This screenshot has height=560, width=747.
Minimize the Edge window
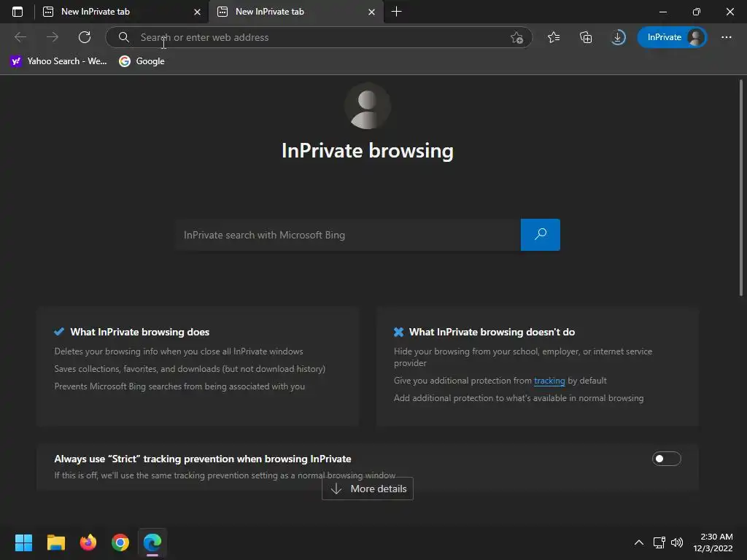pos(662,12)
